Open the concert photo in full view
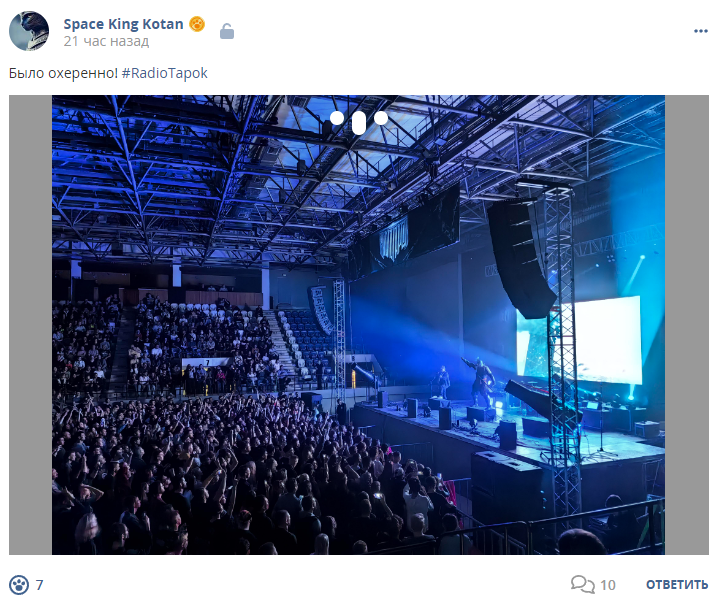Screen dimensions: 728x603 [358, 325]
